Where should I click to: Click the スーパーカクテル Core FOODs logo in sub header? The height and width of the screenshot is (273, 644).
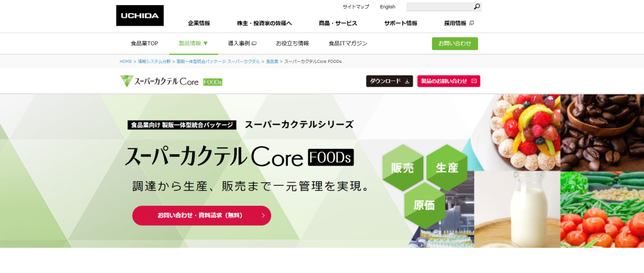click(x=171, y=81)
